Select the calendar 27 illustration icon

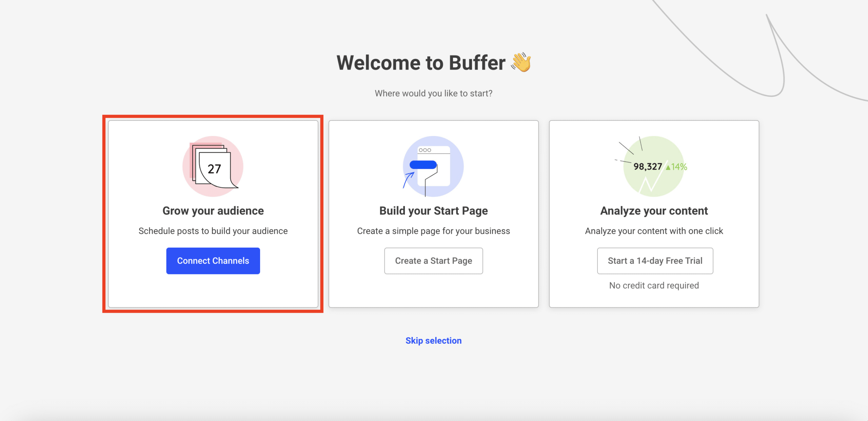coord(213,166)
